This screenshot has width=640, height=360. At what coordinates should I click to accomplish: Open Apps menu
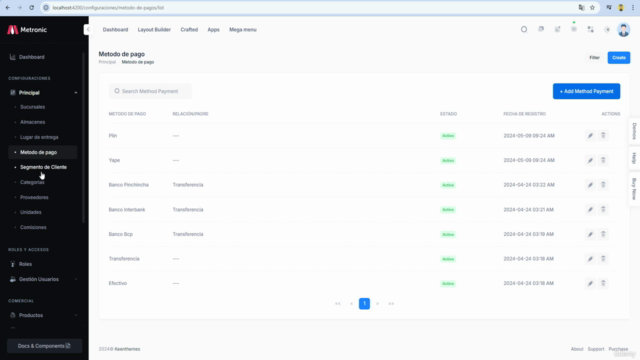coord(213,29)
